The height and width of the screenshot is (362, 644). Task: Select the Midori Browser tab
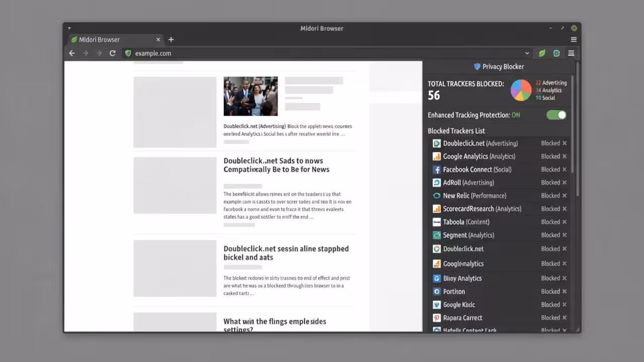coord(115,40)
